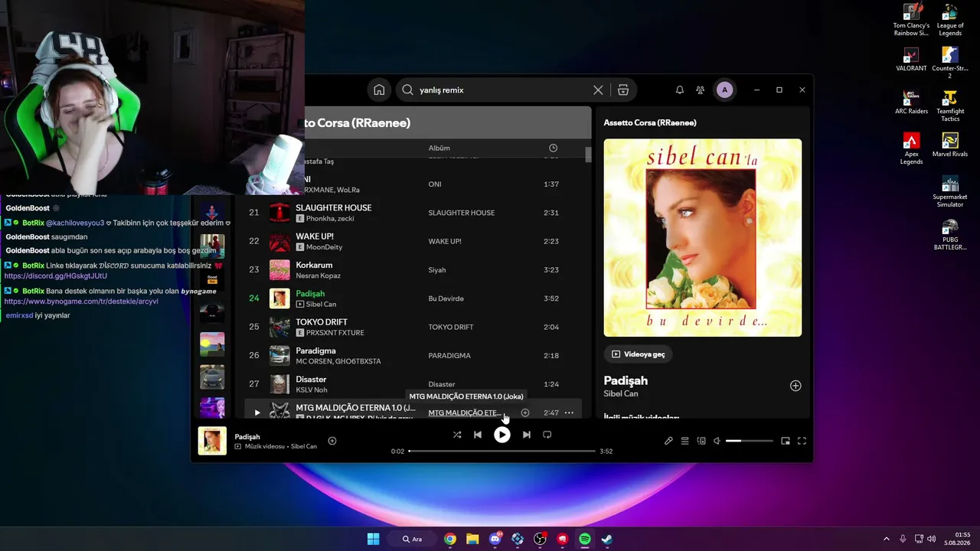
Task: Open OBS Studio from the taskbar
Action: click(x=540, y=539)
